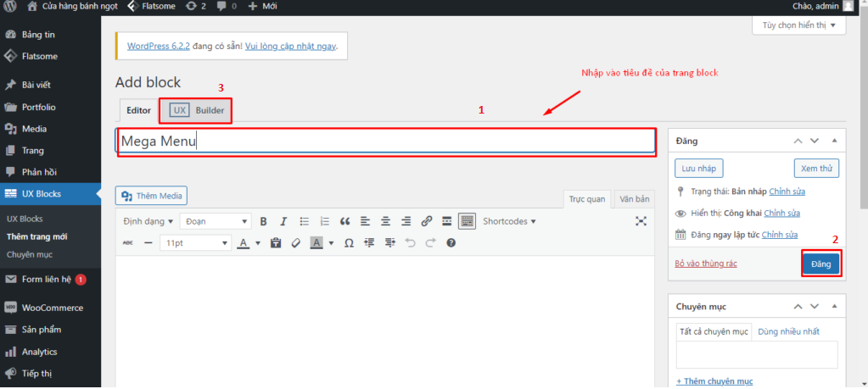The height and width of the screenshot is (389, 868).
Task: Insert a special character (omega icon)
Action: point(349,242)
